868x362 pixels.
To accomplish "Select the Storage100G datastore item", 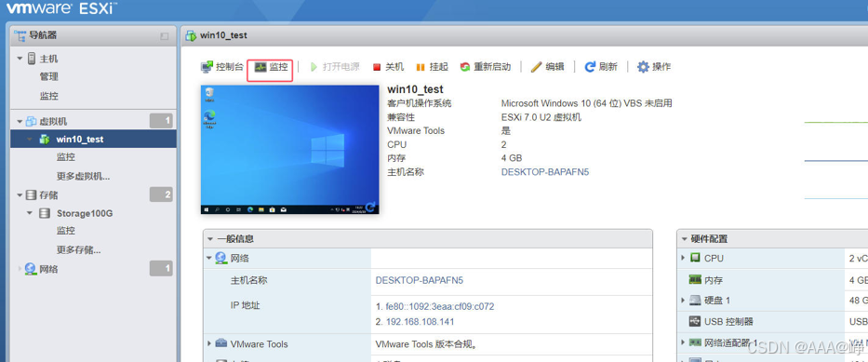I will (85, 213).
